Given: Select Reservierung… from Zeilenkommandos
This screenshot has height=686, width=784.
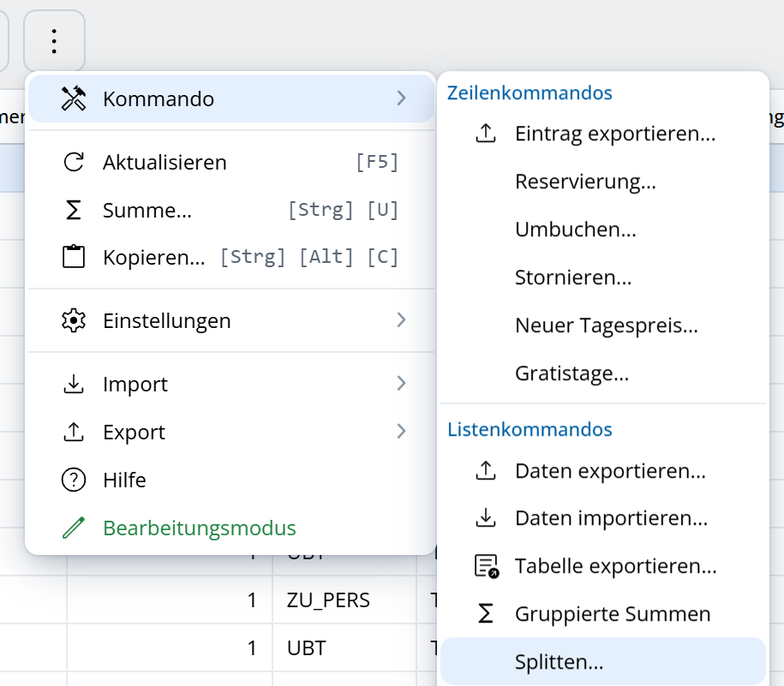Looking at the screenshot, I should point(585,182).
